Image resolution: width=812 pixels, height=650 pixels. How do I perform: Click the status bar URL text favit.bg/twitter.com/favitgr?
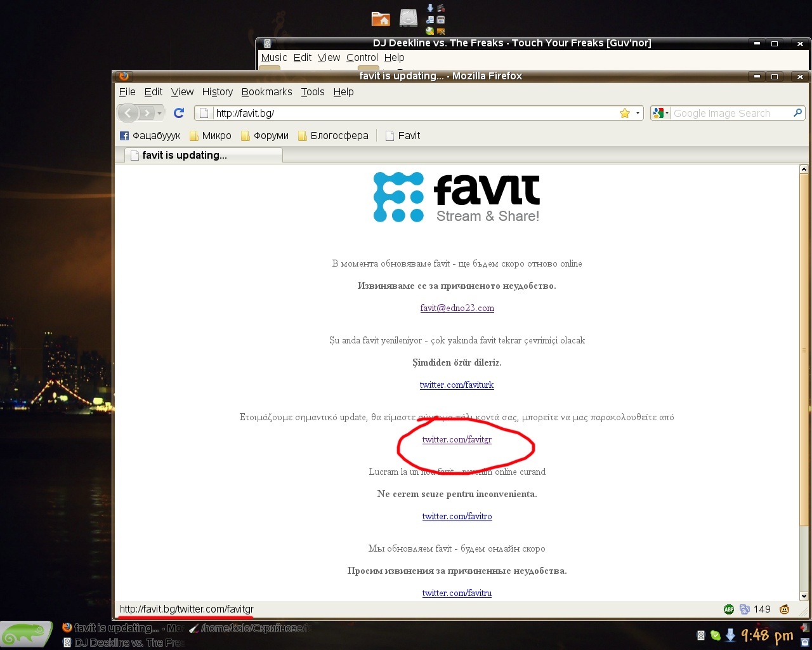(187, 609)
